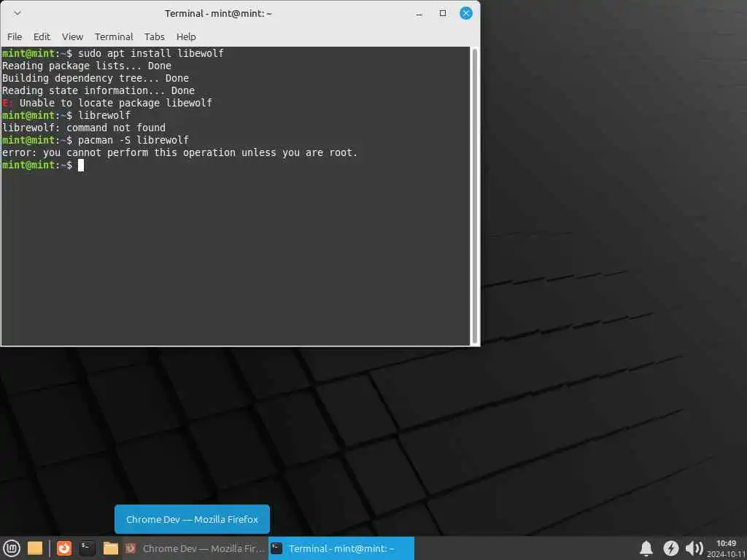Open the Edit menu in Terminal
Viewport: 747px width, 560px height.
pos(42,36)
